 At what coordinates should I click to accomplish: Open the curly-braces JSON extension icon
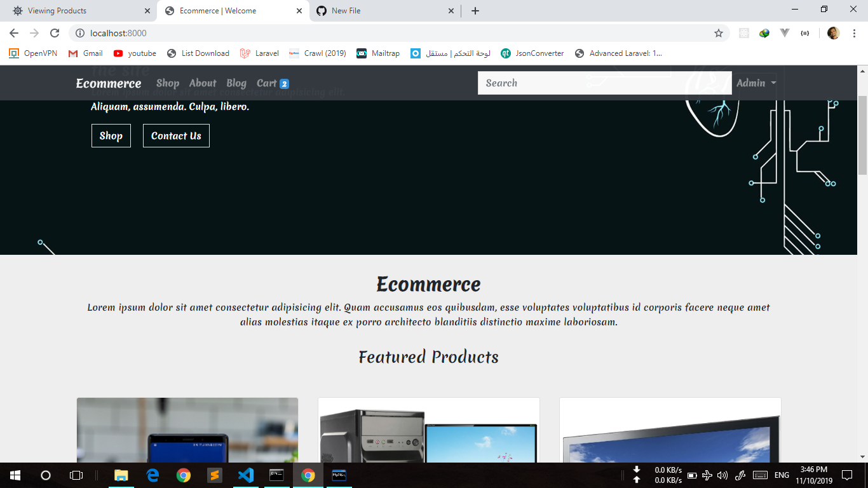805,33
